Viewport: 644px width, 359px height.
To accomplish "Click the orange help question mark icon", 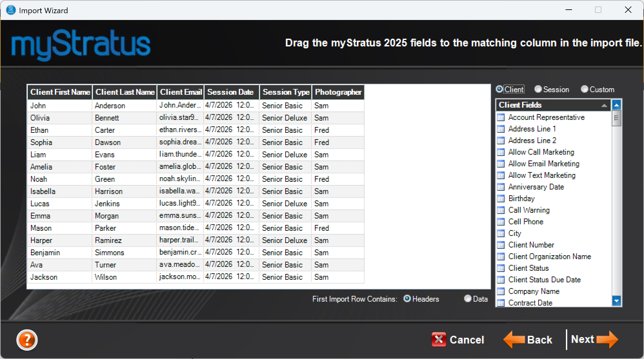I will click(27, 340).
